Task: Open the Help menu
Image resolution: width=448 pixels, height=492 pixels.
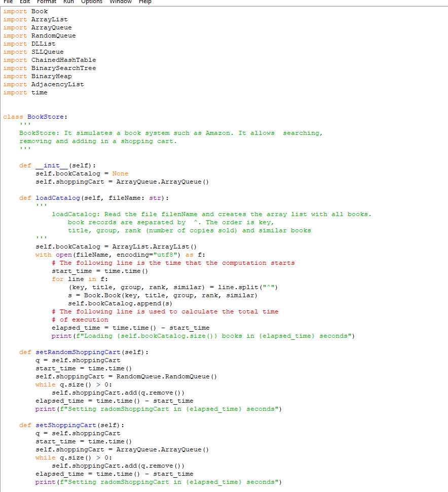Action: [144, 3]
